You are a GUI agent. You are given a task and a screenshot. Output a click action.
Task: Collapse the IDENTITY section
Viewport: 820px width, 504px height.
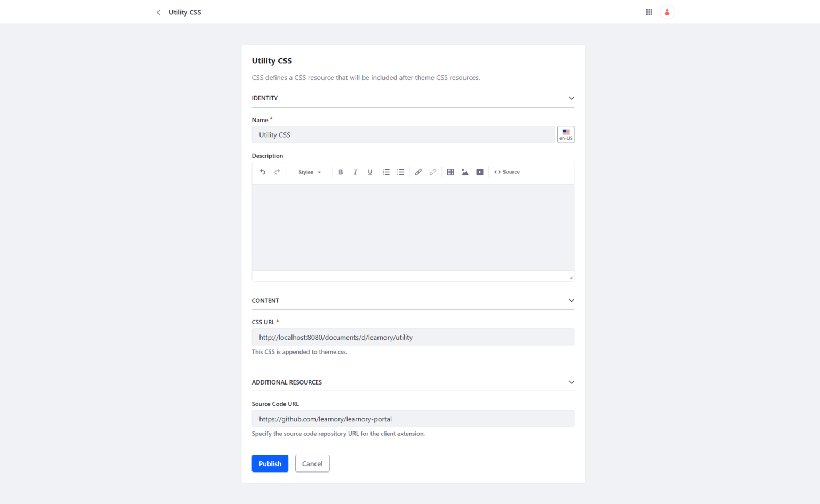[x=571, y=98]
